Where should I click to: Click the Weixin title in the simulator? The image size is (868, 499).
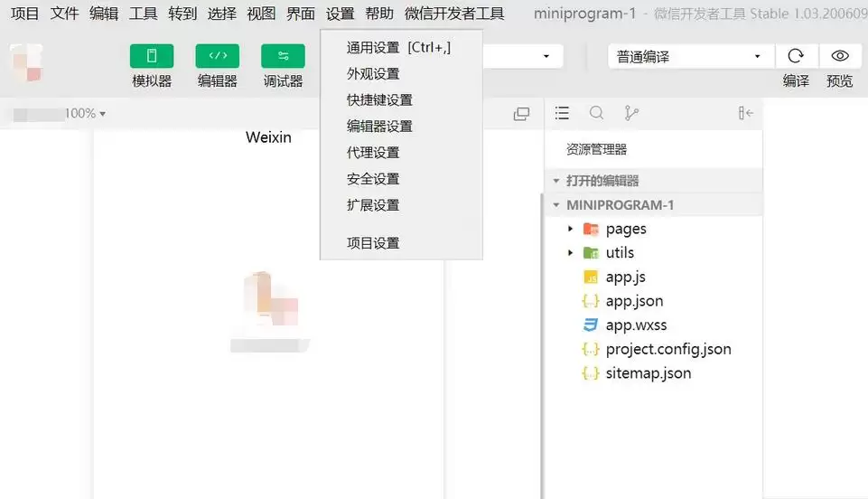coord(268,137)
